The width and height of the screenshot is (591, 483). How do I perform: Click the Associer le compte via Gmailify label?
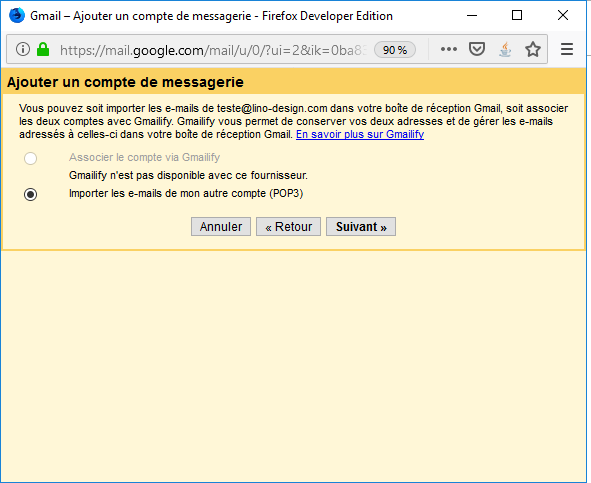click(144, 157)
